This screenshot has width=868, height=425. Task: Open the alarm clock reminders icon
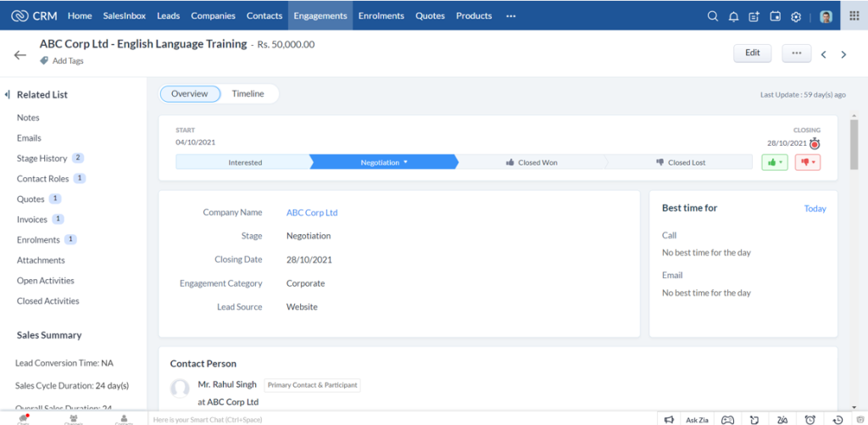tap(810, 420)
